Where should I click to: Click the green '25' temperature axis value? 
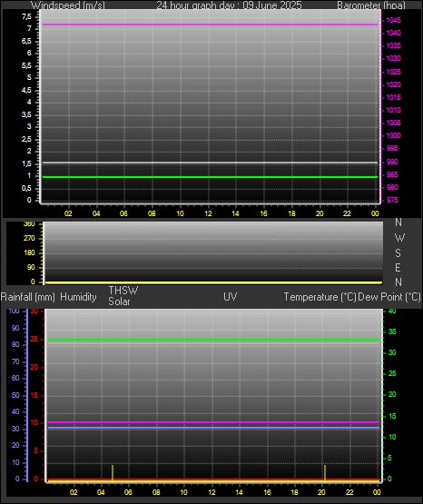392,373
